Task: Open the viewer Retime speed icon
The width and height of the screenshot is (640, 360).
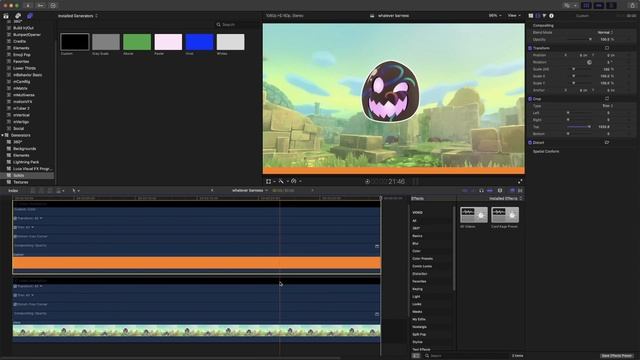Action: coord(293,181)
